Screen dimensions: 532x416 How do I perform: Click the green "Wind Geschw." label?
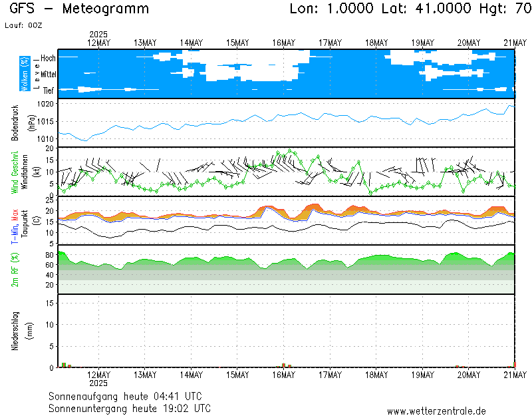click(x=15, y=172)
